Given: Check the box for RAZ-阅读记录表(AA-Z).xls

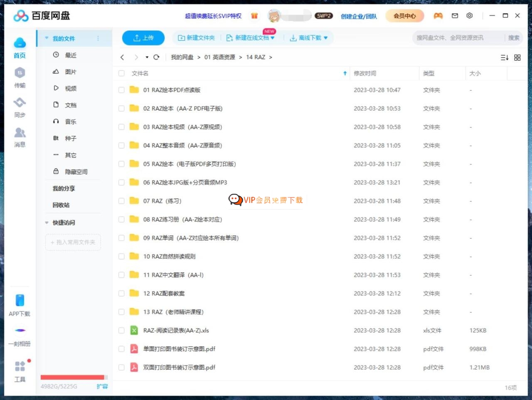Looking at the screenshot, I should (x=121, y=331).
